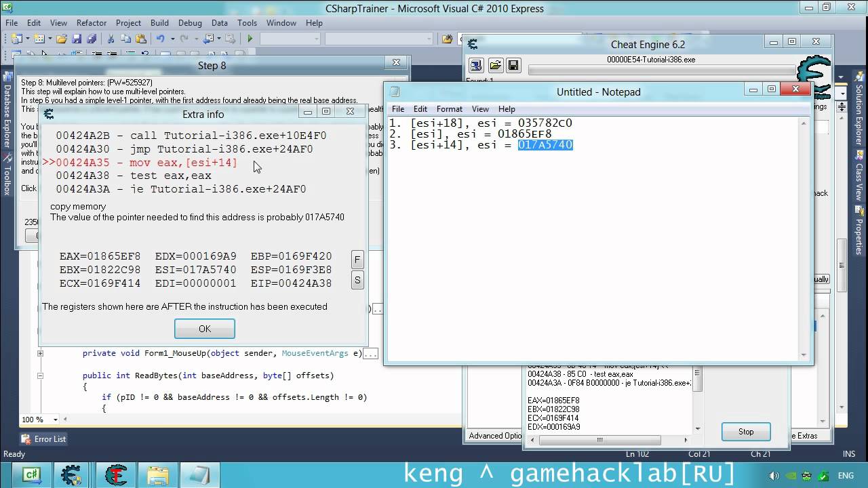Click the Stop button in Cheat Engine window
868x488 pixels.
click(x=746, y=432)
